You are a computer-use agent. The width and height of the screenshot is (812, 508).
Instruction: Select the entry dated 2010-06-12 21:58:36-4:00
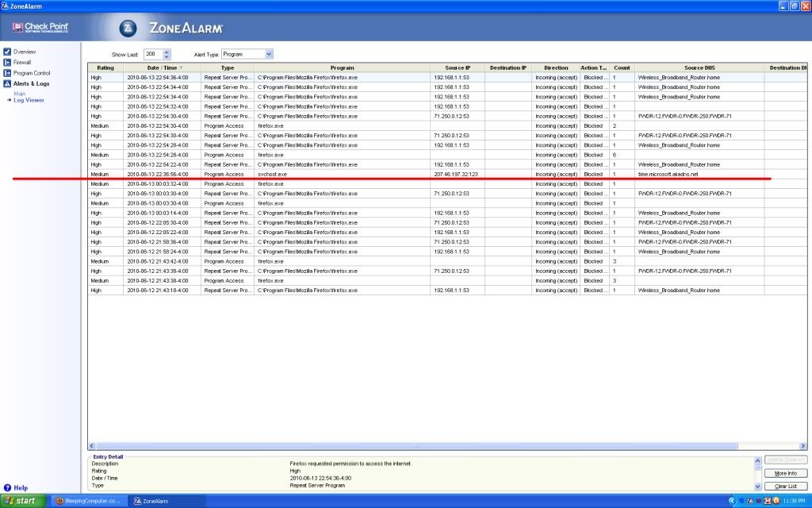click(x=447, y=242)
